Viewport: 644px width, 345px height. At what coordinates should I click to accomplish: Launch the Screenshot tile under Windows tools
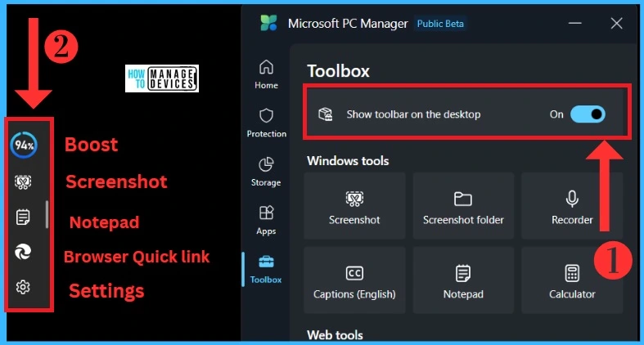[x=354, y=206]
